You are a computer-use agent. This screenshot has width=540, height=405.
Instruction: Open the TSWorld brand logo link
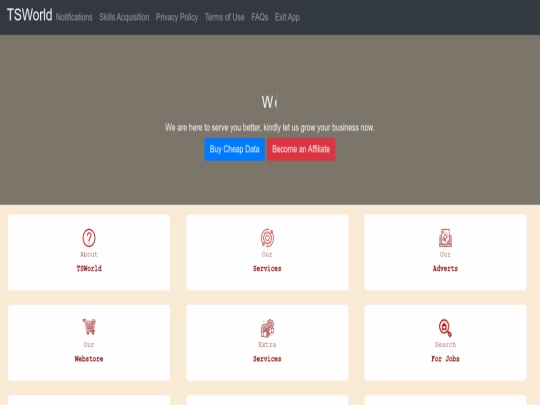tap(30, 15)
